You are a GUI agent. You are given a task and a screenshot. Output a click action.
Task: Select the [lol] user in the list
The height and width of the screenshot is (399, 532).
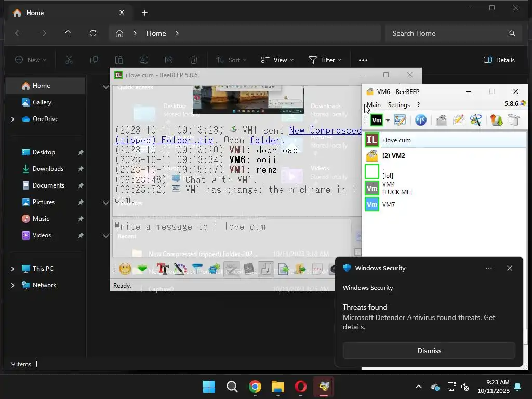pyautogui.click(x=445, y=171)
